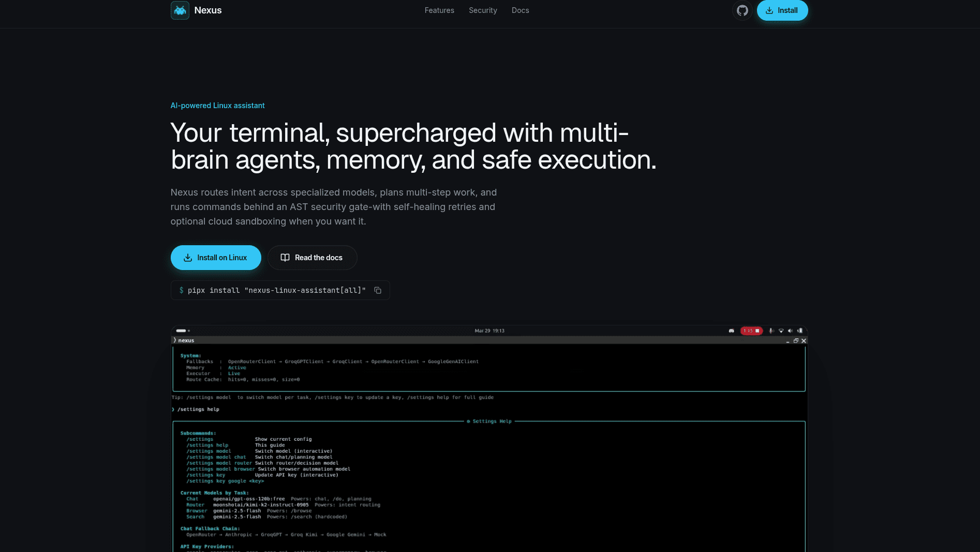Click "Update API key (interactive)" description text

(296, 475)
